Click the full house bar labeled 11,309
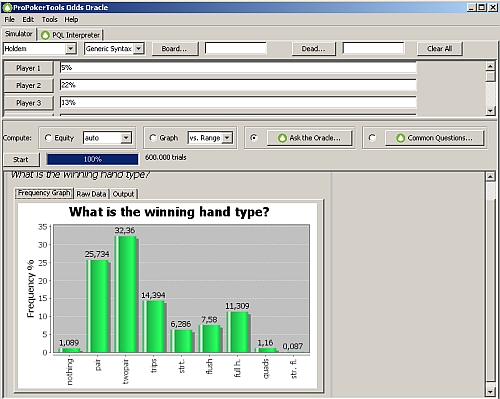The height and width of the screenshot is (399, 500). click(x=238, y=332)
